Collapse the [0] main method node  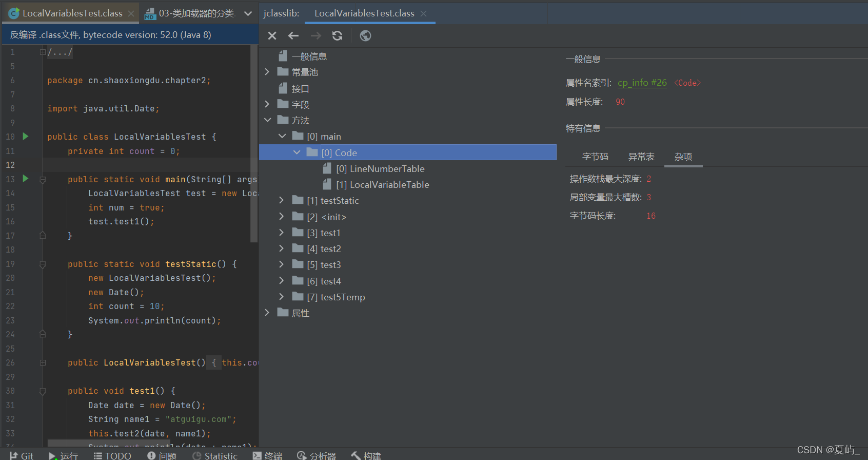[x=282, y=136]
